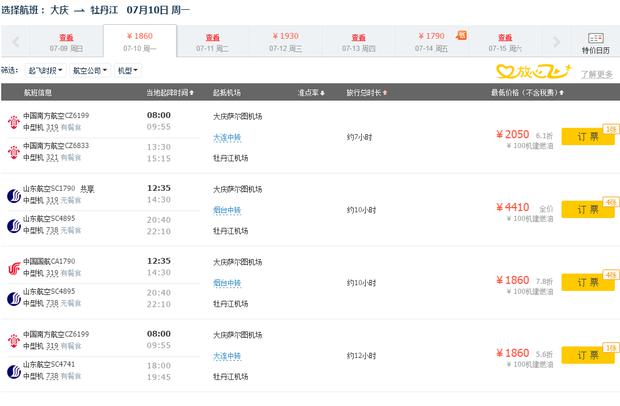Go to previous dates with left arrow
The image size is (620, 406).
(13, 41)
